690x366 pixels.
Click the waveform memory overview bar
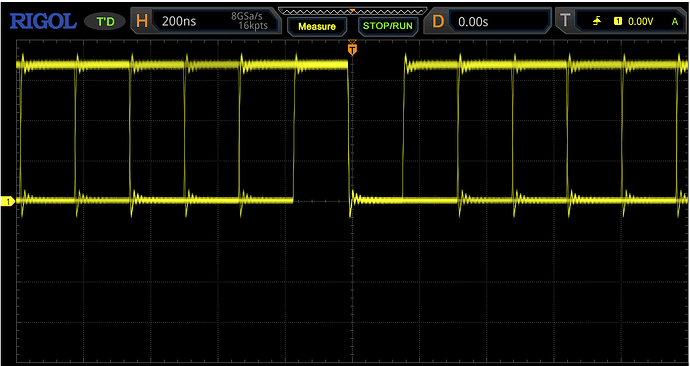[352, 11]
